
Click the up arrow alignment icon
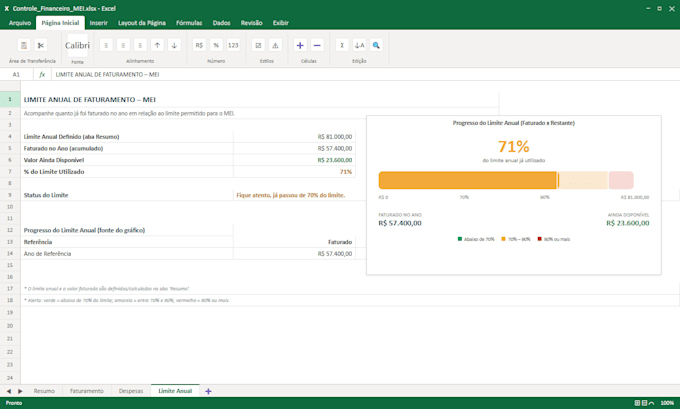click(x=157, y=45)
